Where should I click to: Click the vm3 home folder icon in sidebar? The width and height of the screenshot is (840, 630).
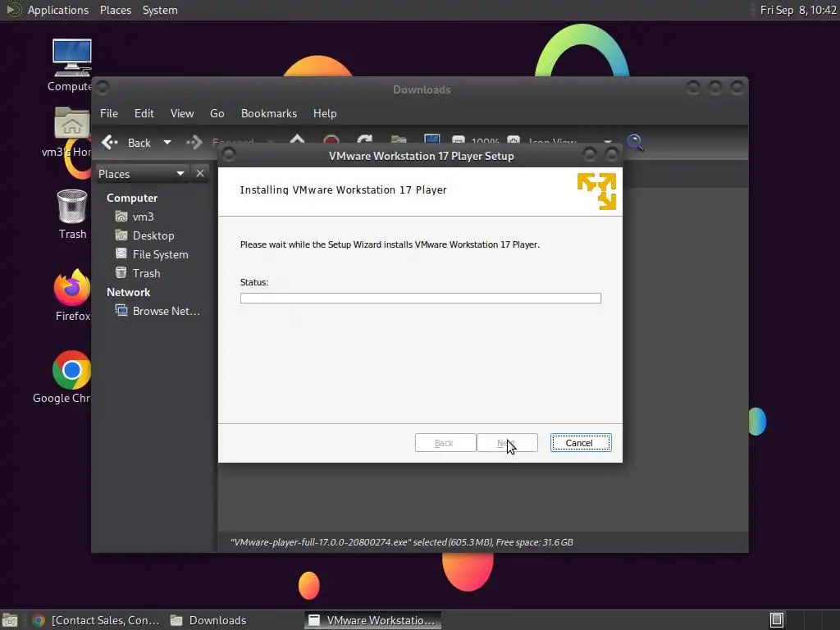tap(121, 217)
